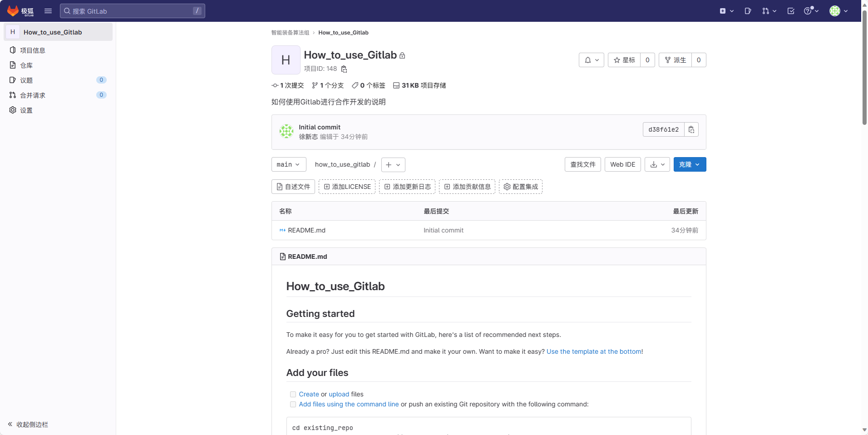Click commit hash d38f61e2
Screen dimensions: 868x435
(x=663, y=129)
